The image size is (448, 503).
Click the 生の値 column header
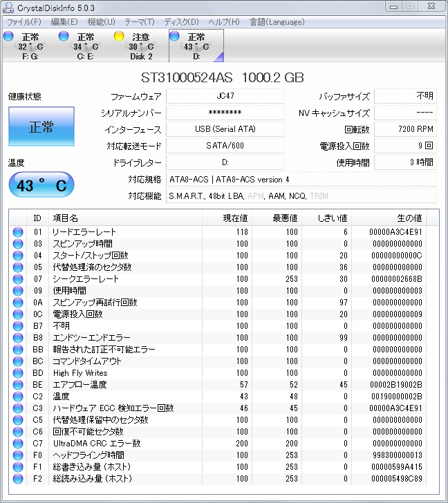coord(389,218)
